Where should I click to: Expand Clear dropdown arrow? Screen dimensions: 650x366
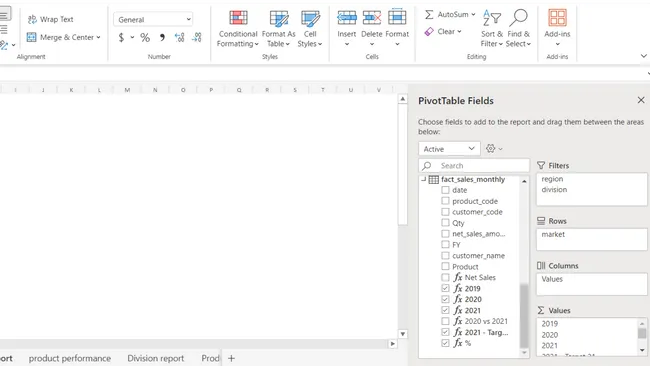[x=459, y=32]
